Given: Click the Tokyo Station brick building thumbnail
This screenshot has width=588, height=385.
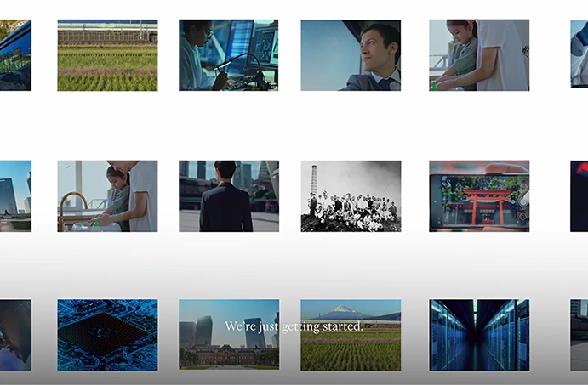Looking at the screenshot, I should click(x=229, y=335).
